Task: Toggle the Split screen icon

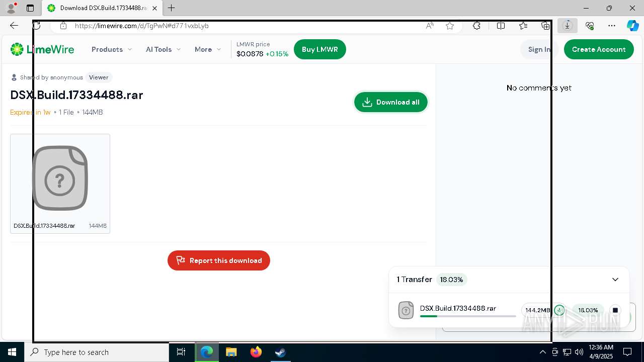Action: click(501, 26)
